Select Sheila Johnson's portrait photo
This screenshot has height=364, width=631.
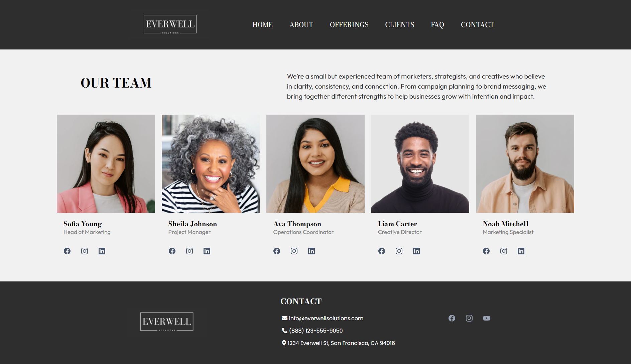tap(211, 164)
